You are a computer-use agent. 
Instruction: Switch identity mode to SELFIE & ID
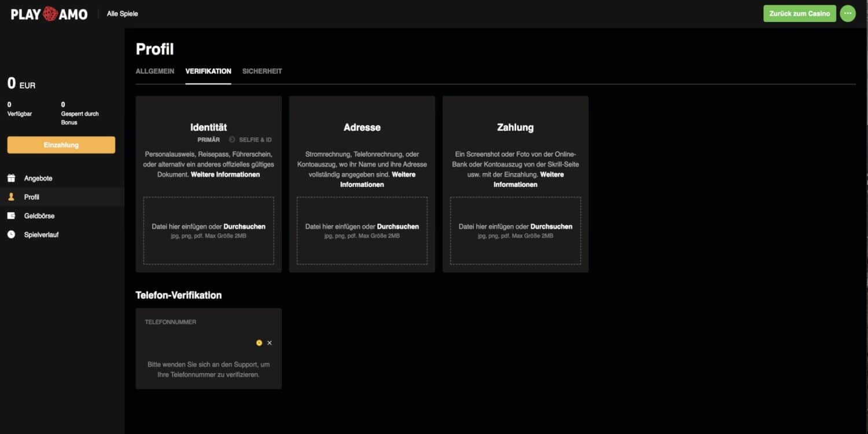coord(255,140)
